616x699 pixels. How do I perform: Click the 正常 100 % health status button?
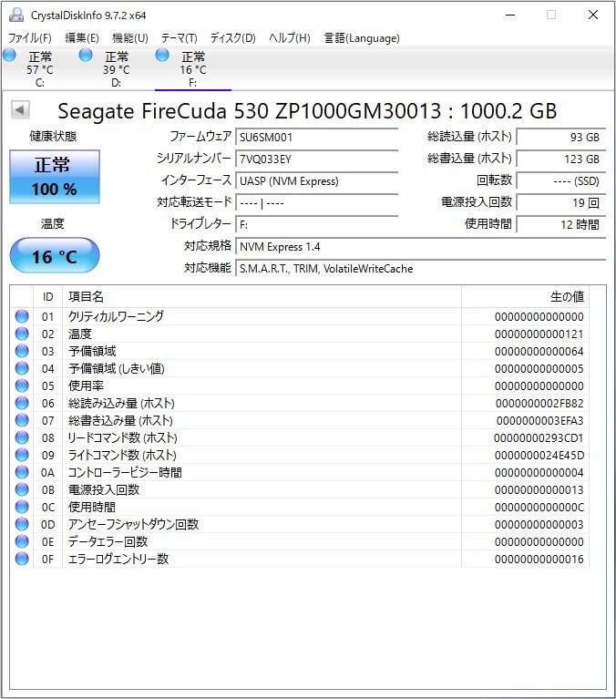(55, 177)
